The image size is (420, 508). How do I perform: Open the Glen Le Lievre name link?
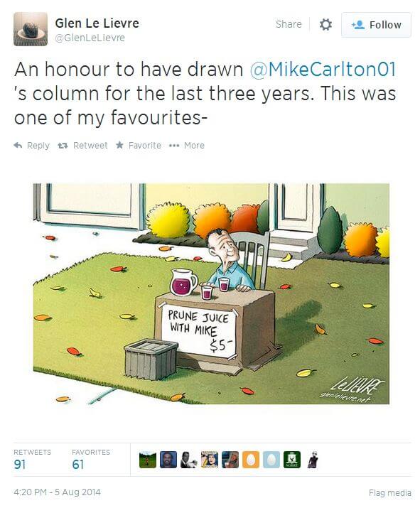pos(97,23)
